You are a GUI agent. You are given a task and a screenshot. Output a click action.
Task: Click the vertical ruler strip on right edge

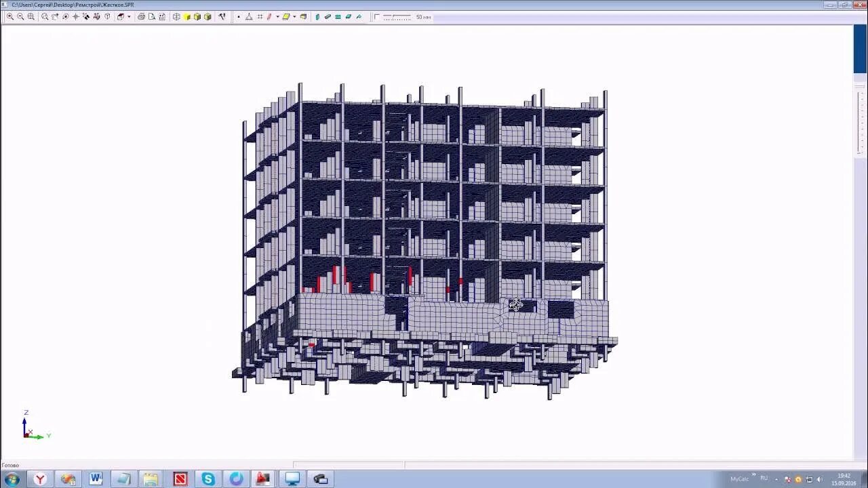point(861,122)
